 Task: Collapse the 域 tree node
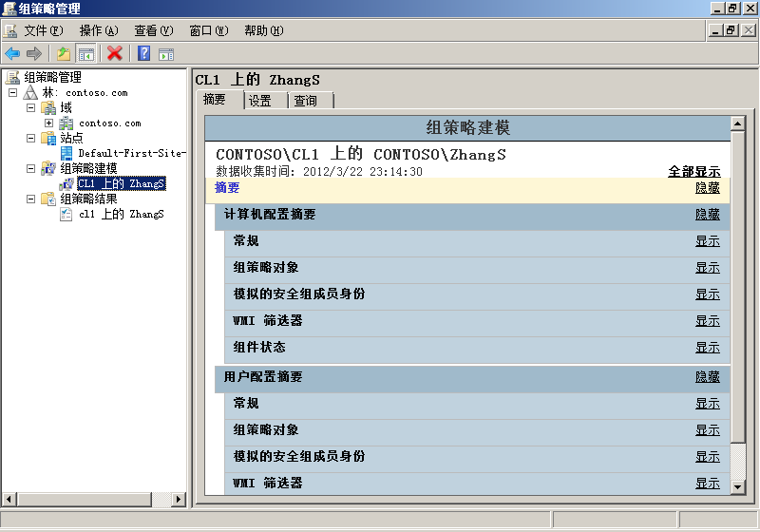[x=31, y=107]
